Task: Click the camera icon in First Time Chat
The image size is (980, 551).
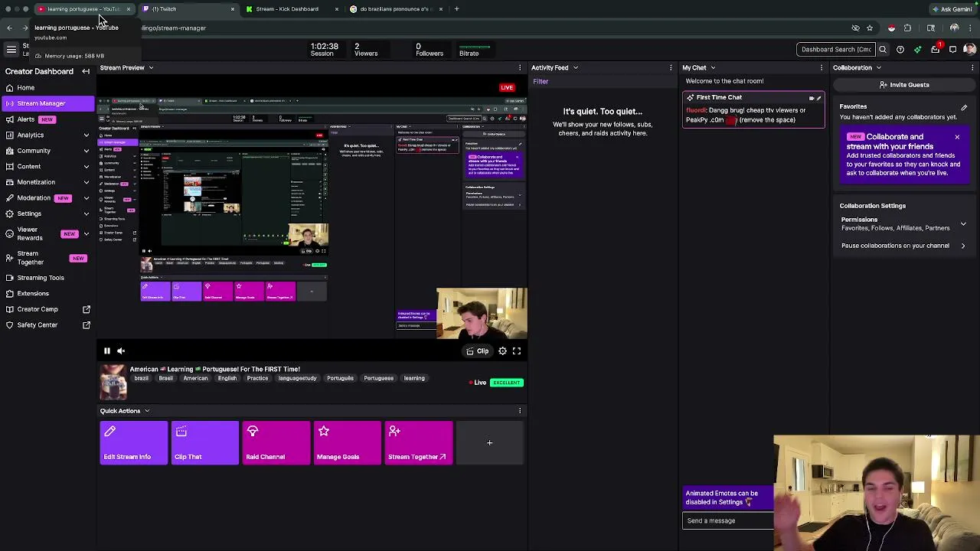Action: (812, 98)
